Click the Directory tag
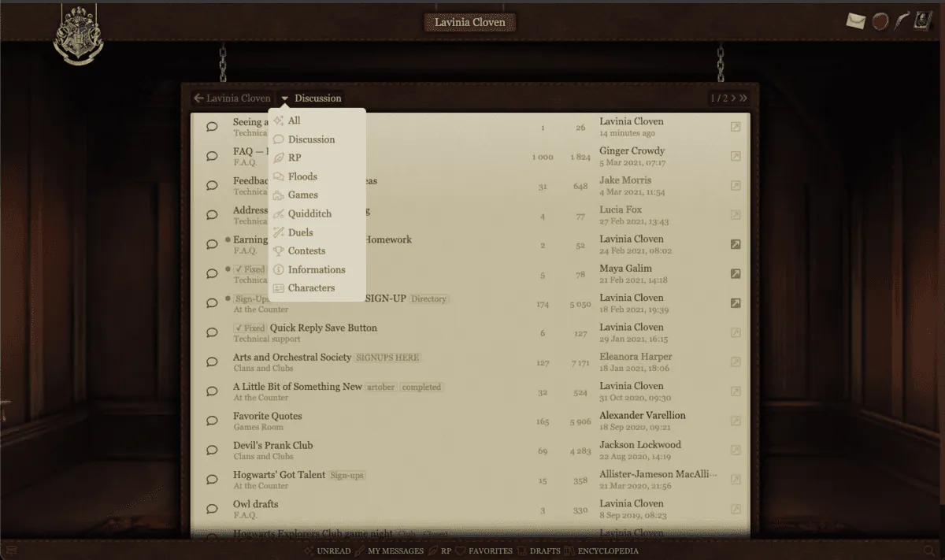945x560 pixels. (x=428, y=299)
